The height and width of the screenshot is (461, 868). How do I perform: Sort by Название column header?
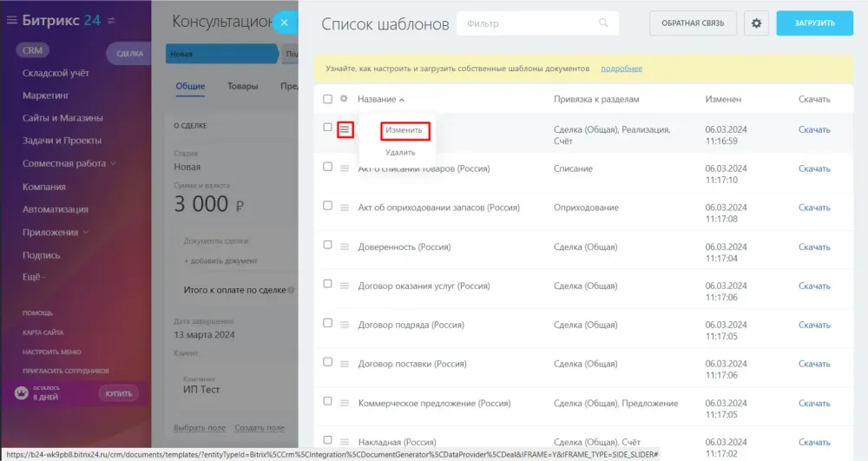coord(381,99)
